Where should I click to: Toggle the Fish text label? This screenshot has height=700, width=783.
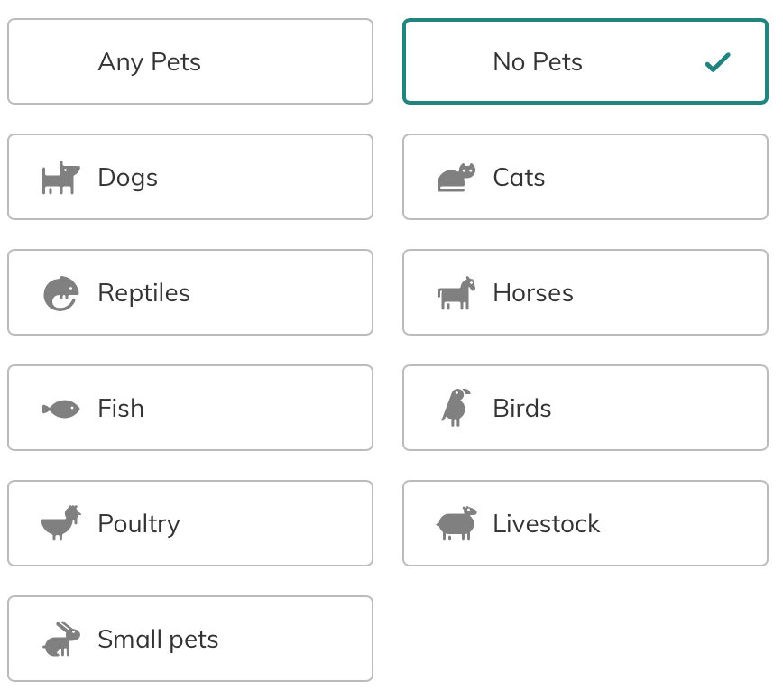click(x=121, y=409)
